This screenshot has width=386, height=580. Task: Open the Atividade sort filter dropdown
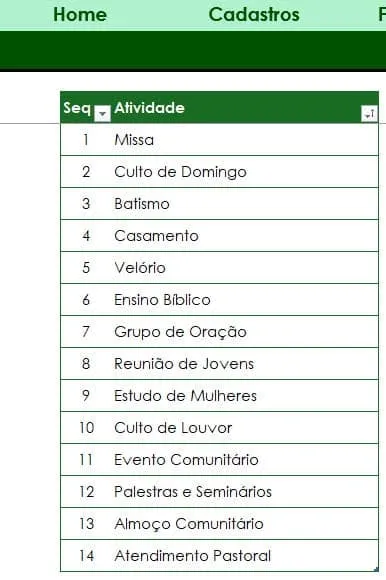pyautogui.click(x=369, y=114)
